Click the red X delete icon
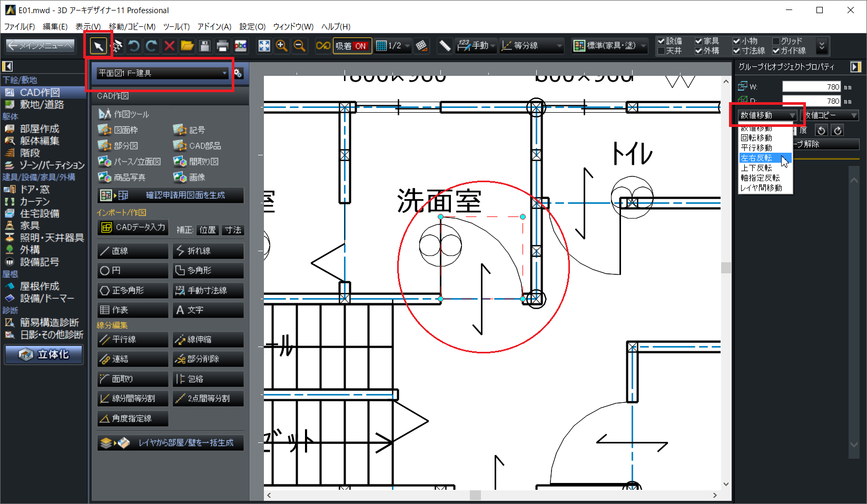This screenshot has width=867, height=504. coord(169,46)
